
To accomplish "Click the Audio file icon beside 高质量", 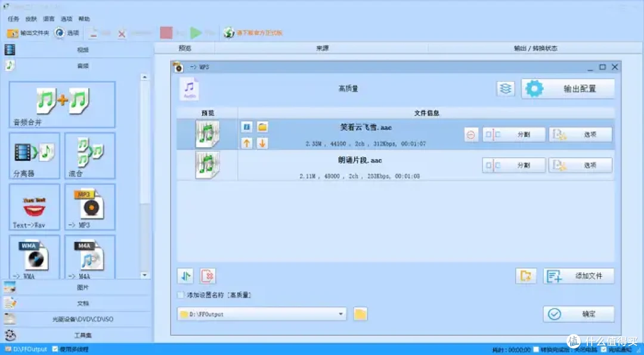I will (x=190, y=89).
